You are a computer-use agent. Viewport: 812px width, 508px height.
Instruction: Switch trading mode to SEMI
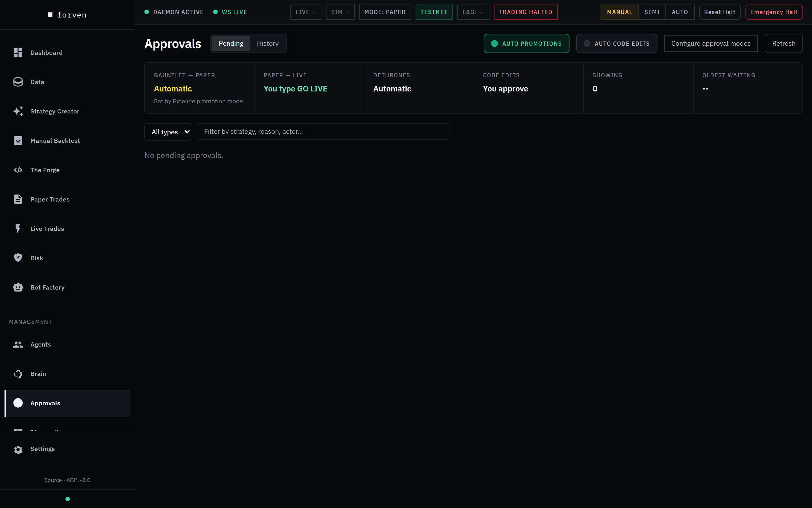point(652,12)
